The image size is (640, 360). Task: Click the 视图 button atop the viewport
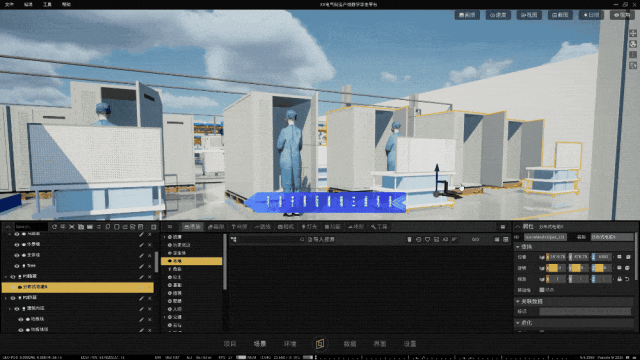click(x=529, y=15)
